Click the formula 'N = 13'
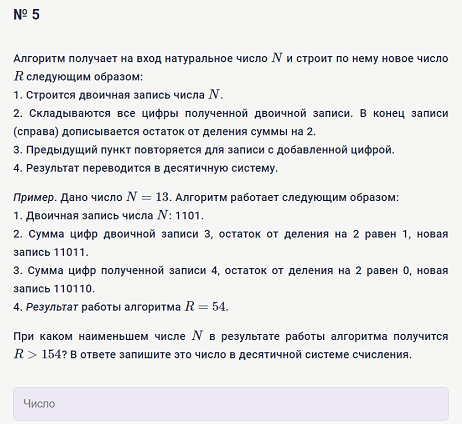This screenshot has width=462, height=424. coord(148,197)
